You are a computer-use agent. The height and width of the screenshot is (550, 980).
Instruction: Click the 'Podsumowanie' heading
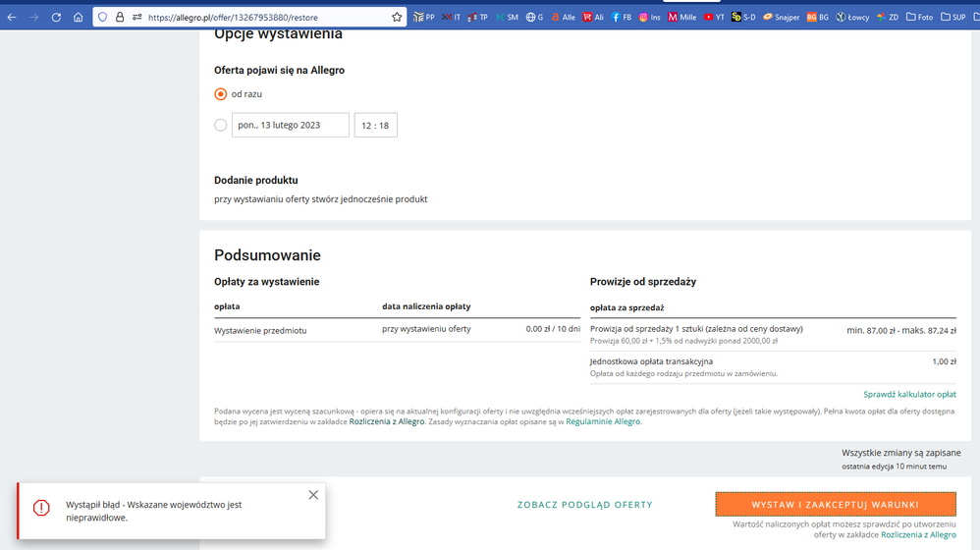pyautogui.click(x=267, y=255)
